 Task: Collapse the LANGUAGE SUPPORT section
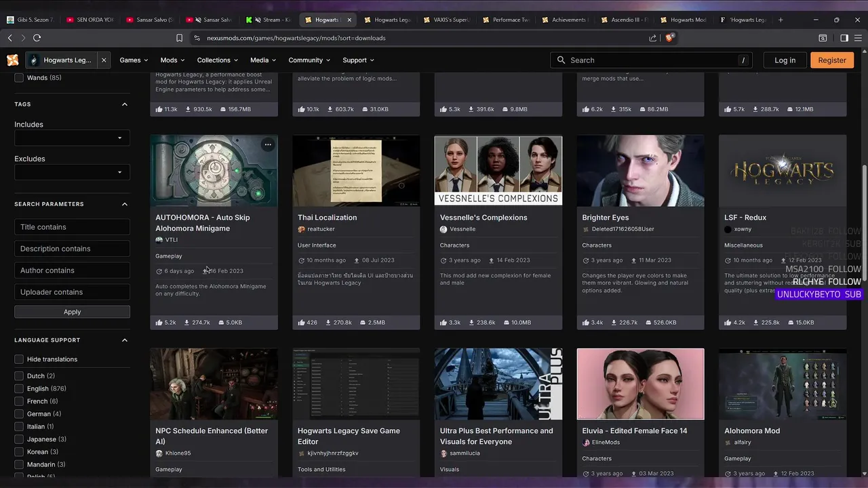point(125,340)
